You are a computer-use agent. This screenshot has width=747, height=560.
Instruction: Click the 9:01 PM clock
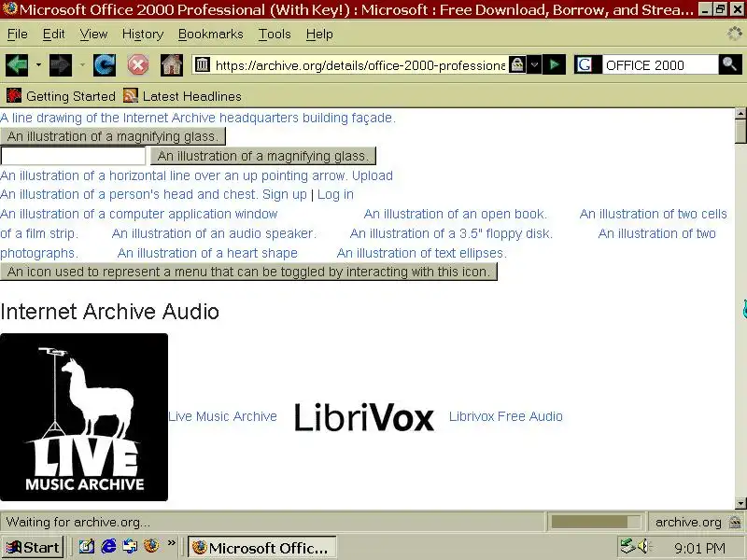[699, 549]
